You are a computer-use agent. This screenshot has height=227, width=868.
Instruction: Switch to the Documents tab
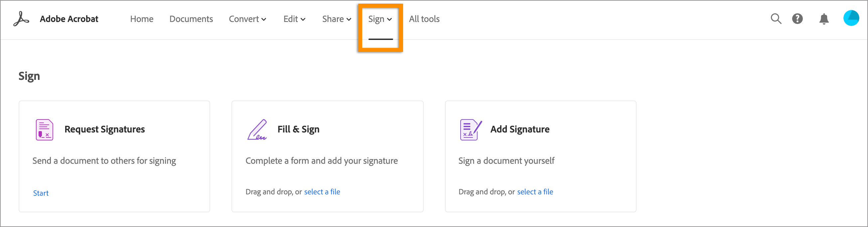191,19
